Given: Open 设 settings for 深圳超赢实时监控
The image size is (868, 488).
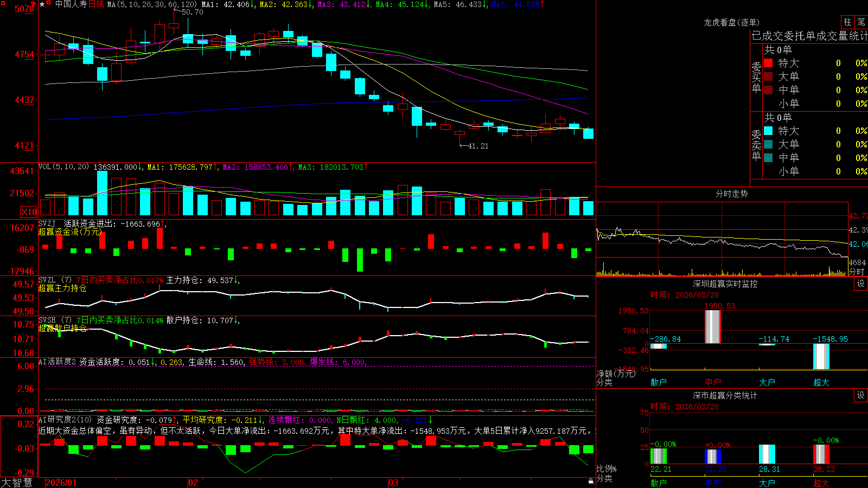Looking at the screenshot, I should [861, 284].
